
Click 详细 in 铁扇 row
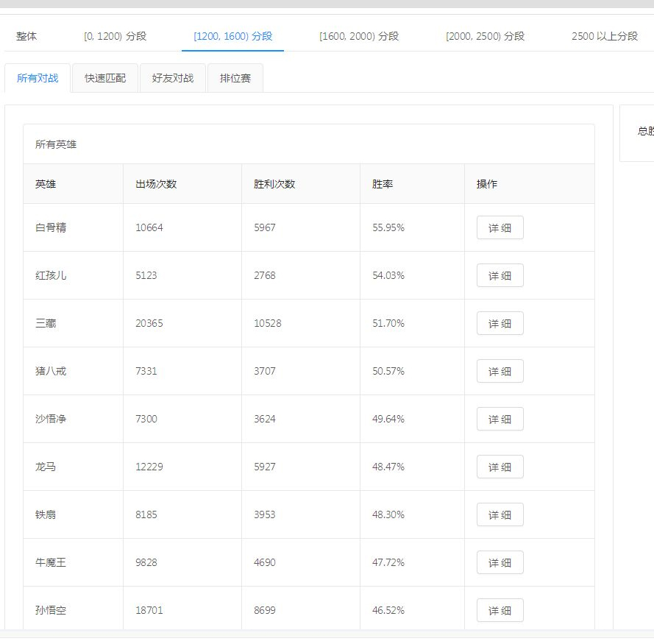(500, 515)
